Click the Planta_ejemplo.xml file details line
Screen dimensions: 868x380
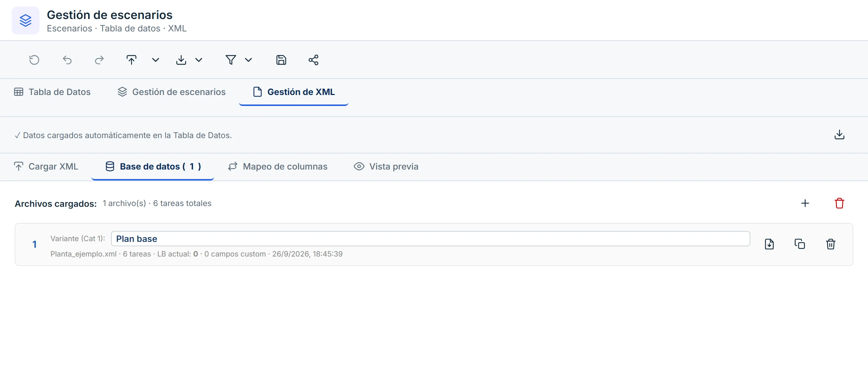197,254
